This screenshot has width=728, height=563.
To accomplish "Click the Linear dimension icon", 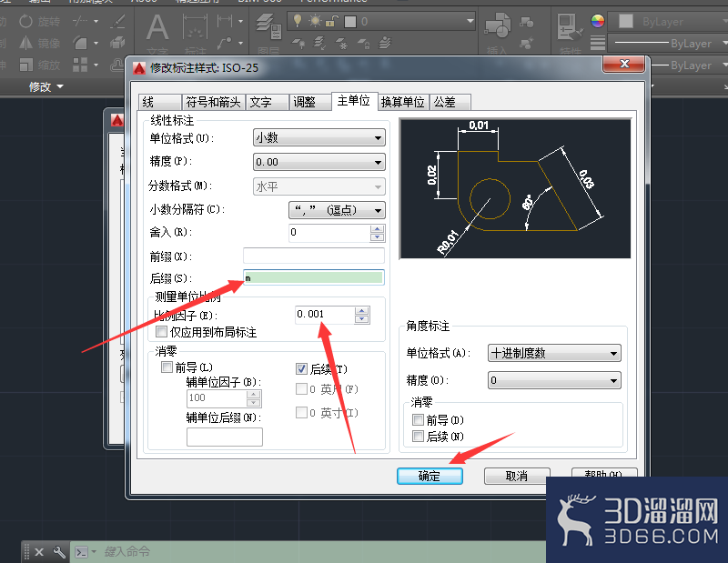I will [x=225, y=21].
